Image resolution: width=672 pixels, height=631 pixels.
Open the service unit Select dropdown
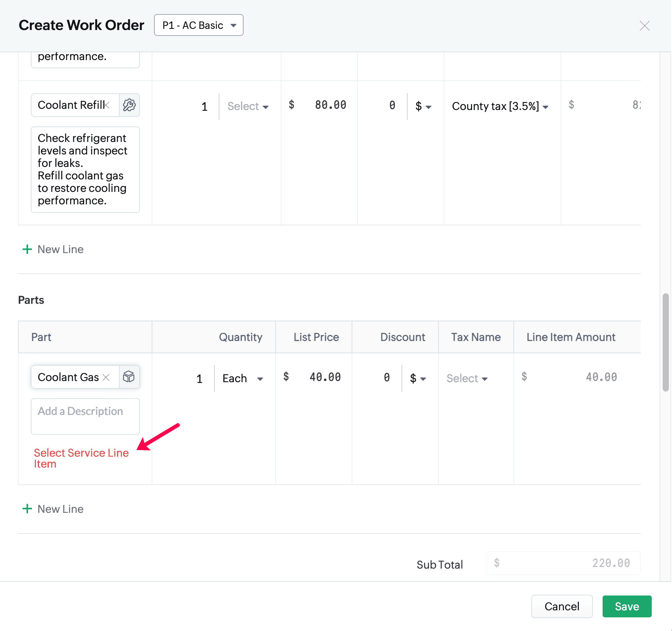point(248,106)
